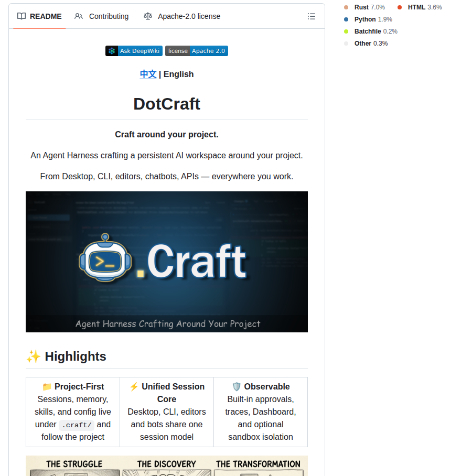Image resolution: width=472 pixels, height=476 pixels.
Task: Switch to the 中文 language link
Action: pyautogui.click(x=148, y=74)
